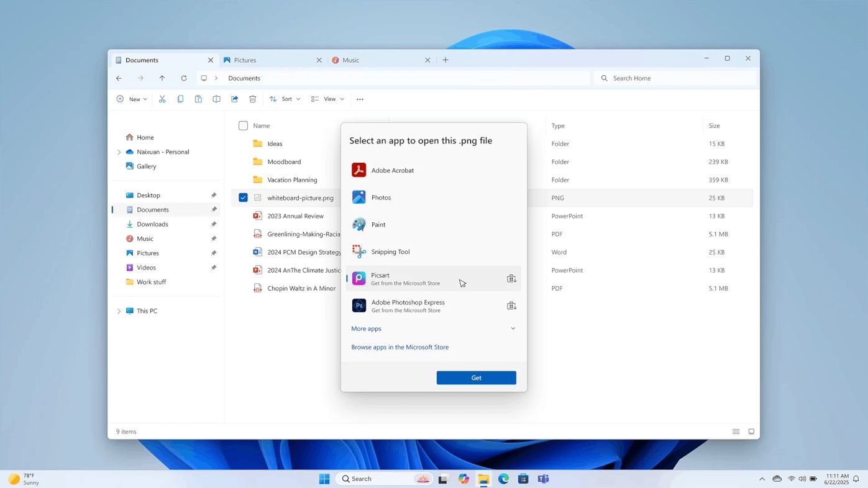The height and width of the screenshot is (488, 868).
Task: Open the Start menu on taskbar
Action: point(324,479)
